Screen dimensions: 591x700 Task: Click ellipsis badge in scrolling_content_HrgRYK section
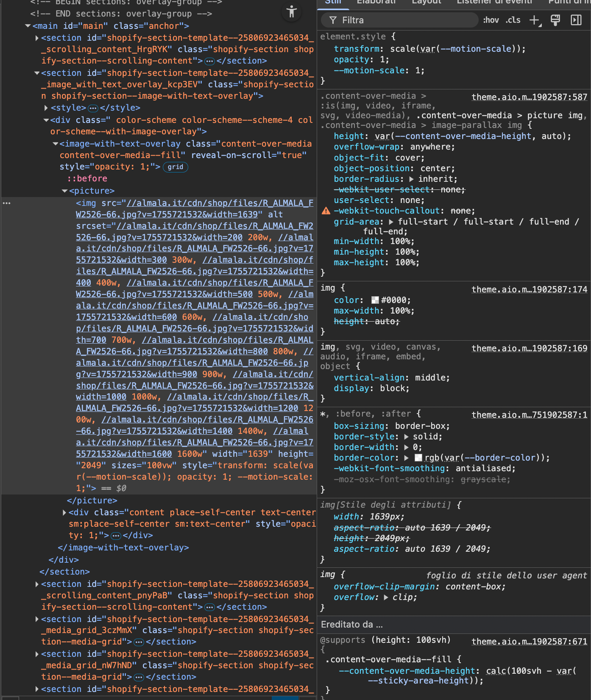coord(209,61)
